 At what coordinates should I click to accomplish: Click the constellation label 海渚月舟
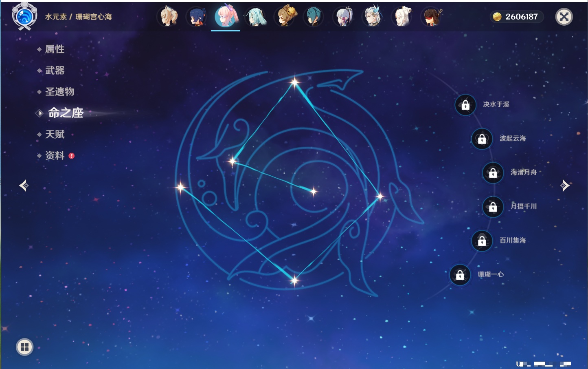pyautogui.click(x=524, y=172)
